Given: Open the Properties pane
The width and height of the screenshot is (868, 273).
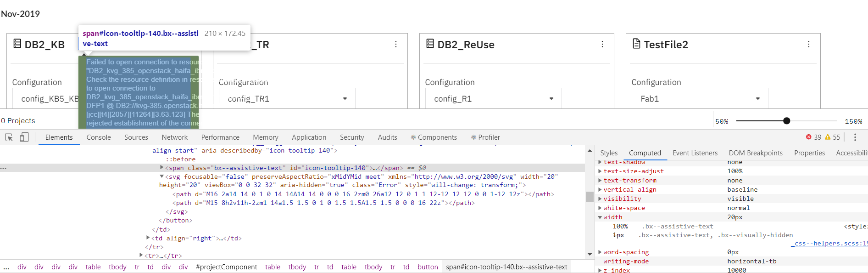Looking at the screenshot, I should [x=809, y=153].
